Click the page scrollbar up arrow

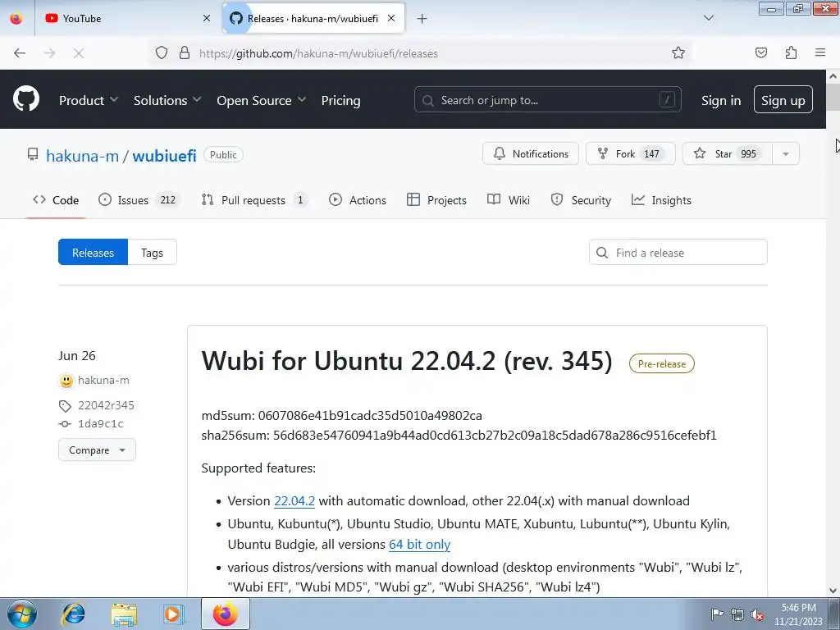pos(833,76)
